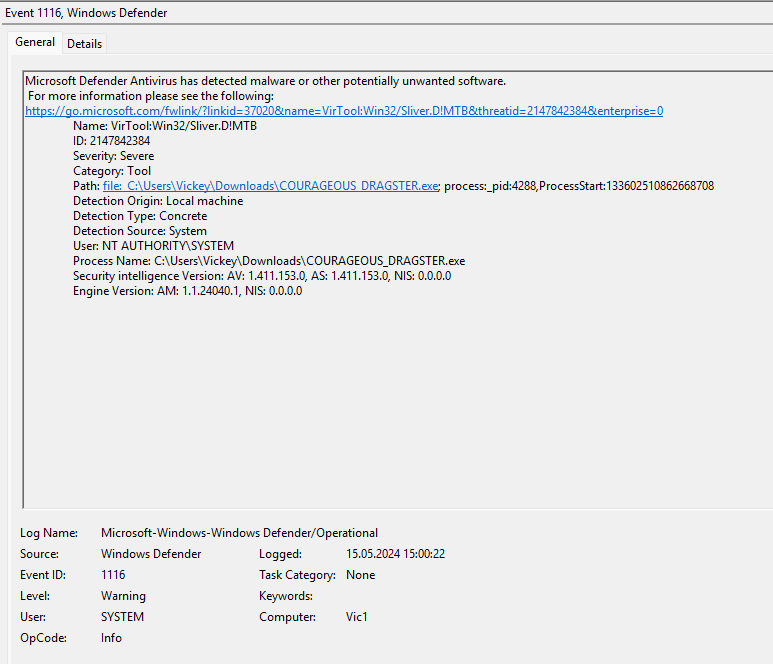This screenshot has height=664, width=773.
Task: Click the Security intelligence Version line
Action: coord(262,276)
